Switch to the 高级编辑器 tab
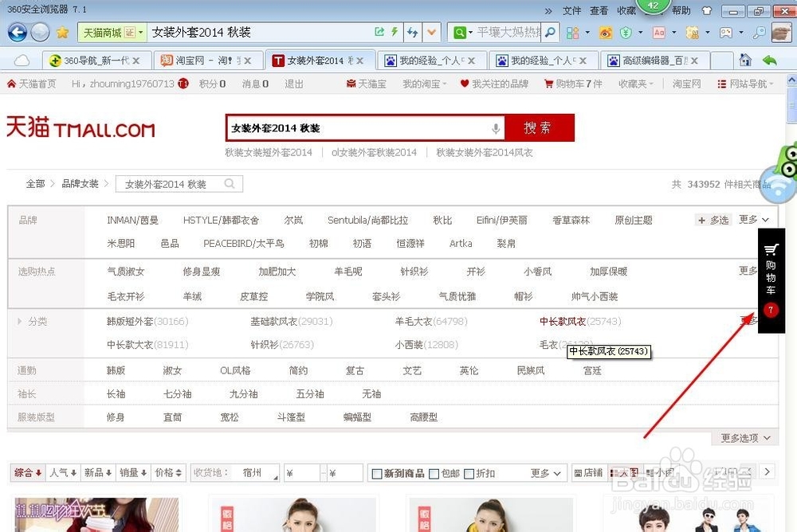 click(653, 61)
